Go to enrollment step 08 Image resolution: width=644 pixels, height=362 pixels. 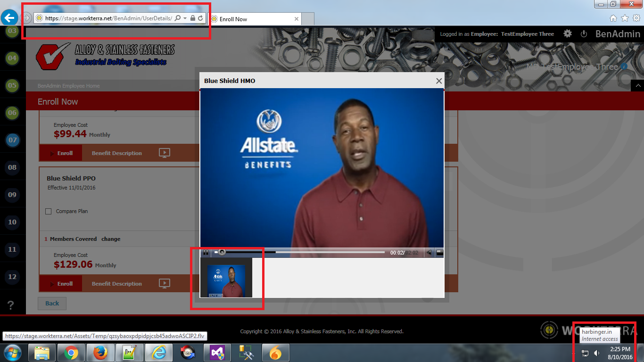point(12,167)
